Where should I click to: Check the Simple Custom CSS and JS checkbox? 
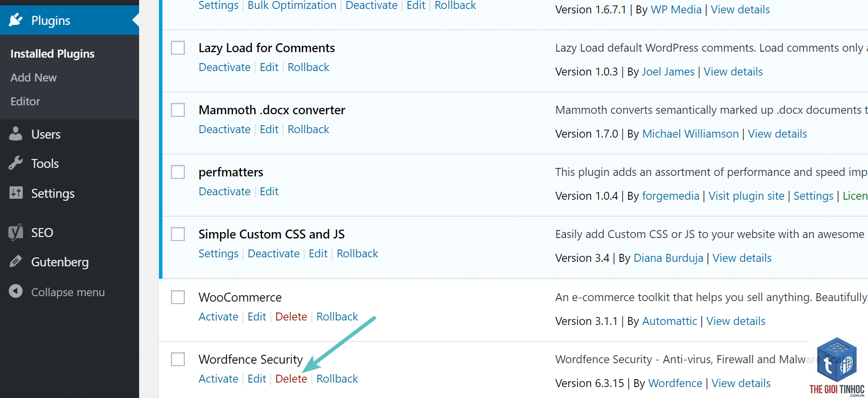[x=178, y=234]
